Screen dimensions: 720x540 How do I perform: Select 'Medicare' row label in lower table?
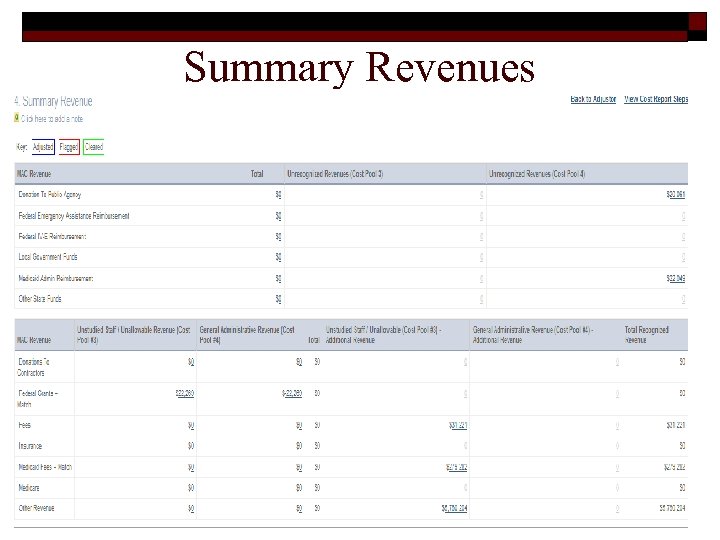pyautogui.click(x=28, y=488)
